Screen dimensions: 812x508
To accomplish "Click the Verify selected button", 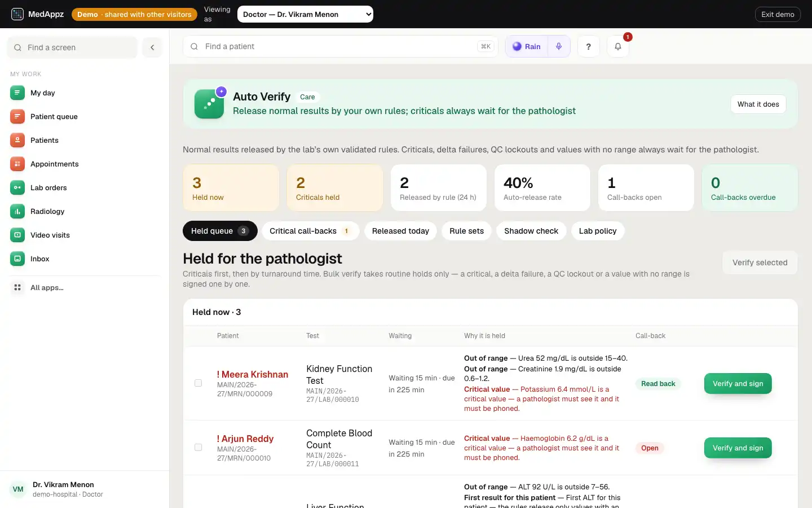I will tap(760, 262).
